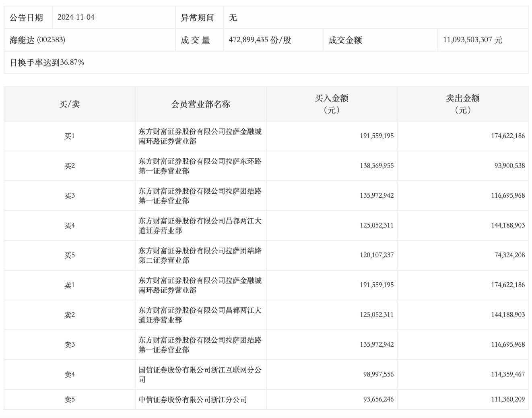This screenshot has height=418, width=532.
Task: Select the 买1 row label
Action: (70, 136)
